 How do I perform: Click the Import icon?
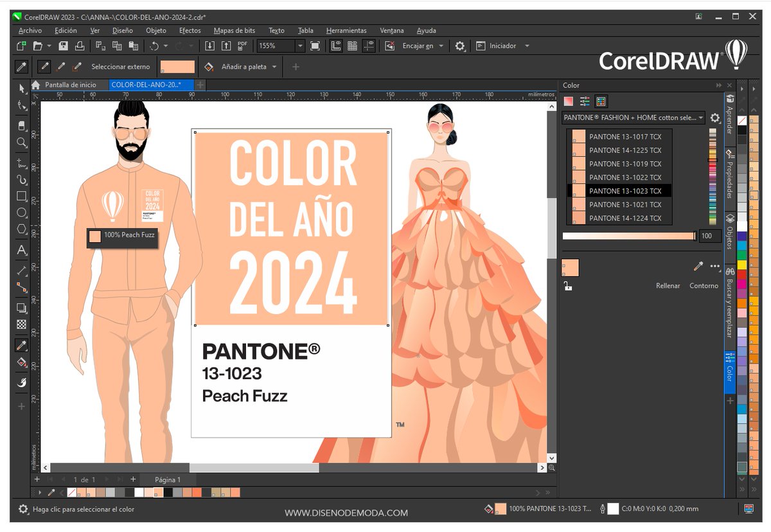[x=209, y=46]
